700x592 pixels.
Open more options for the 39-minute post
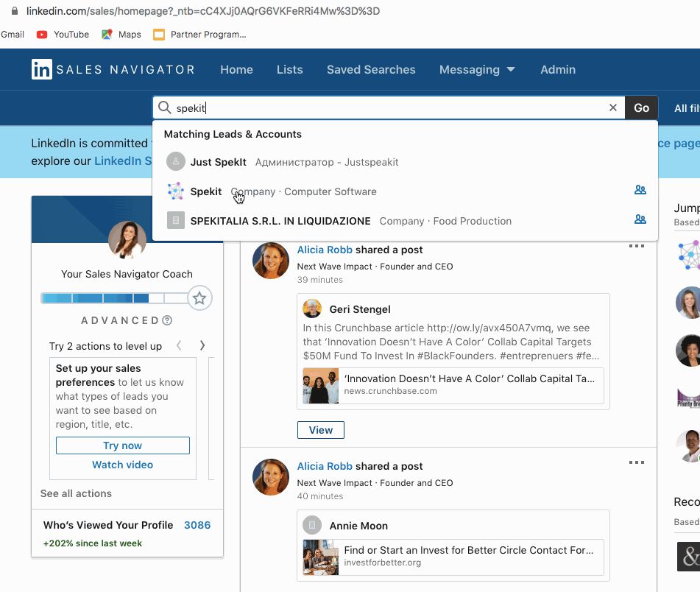click(x=636, y=245)
